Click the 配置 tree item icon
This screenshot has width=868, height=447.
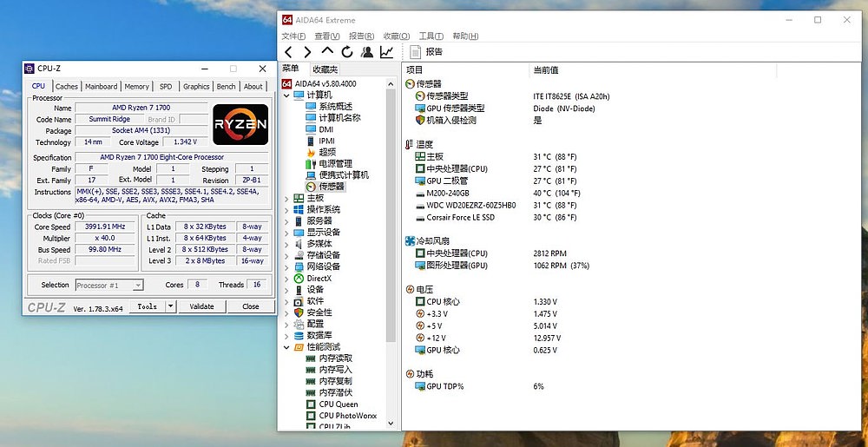coord(299,325)
